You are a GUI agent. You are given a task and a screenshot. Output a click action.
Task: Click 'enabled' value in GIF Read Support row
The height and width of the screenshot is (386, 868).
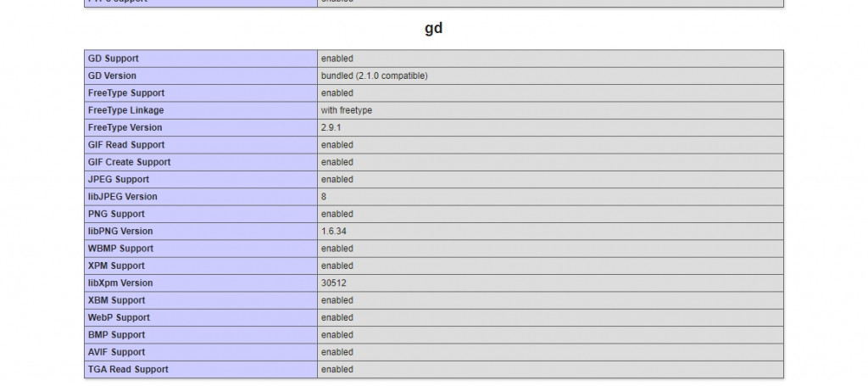pos(337,144)
